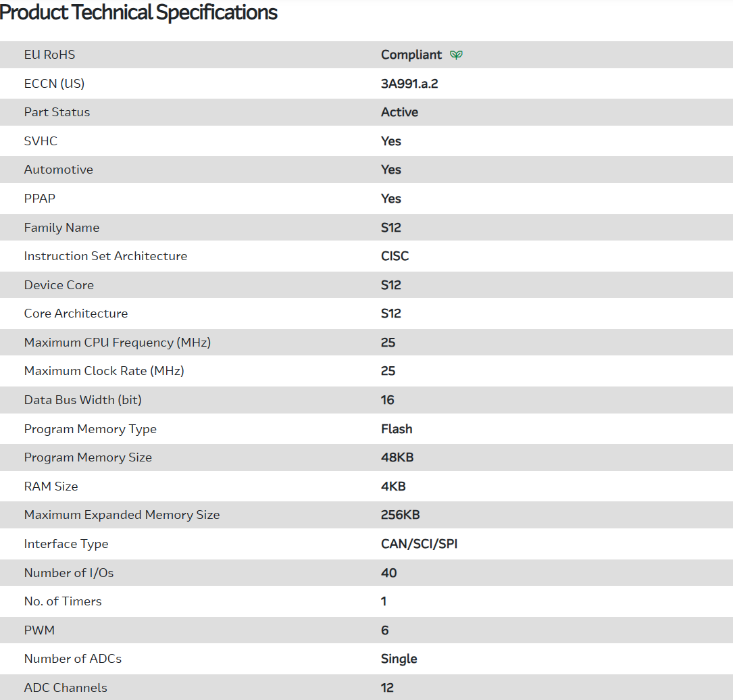The height and width of the screenshot is (700, 733).
Task: Select the EU RoHS row label
Action: coord(49,55)
